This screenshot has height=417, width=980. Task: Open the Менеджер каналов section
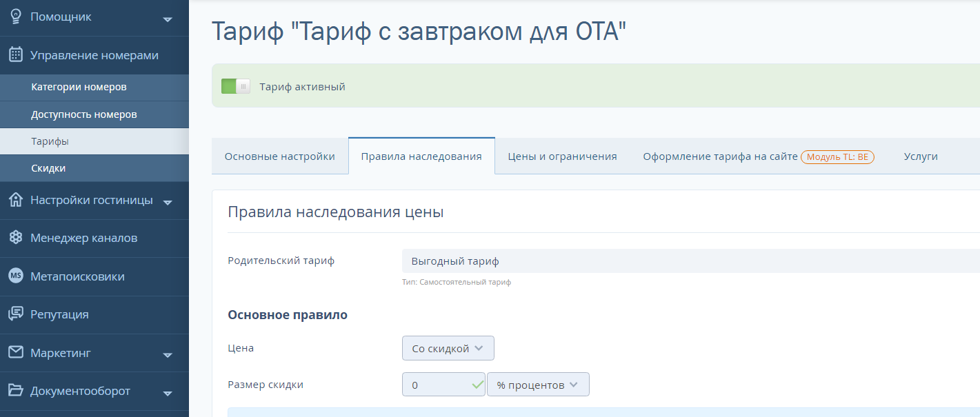click(x=94, y=238)
